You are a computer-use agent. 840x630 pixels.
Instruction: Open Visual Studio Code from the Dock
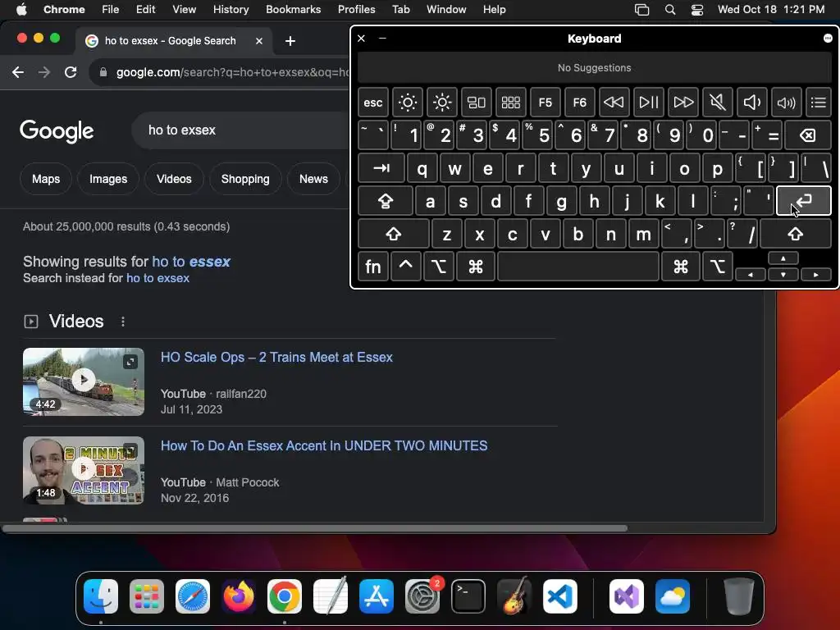coord(559,596)
